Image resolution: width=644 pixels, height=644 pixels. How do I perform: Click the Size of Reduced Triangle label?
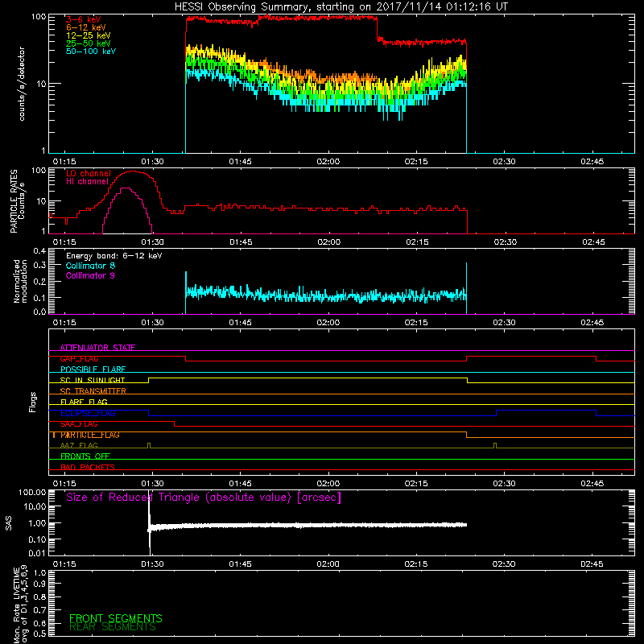204,497
